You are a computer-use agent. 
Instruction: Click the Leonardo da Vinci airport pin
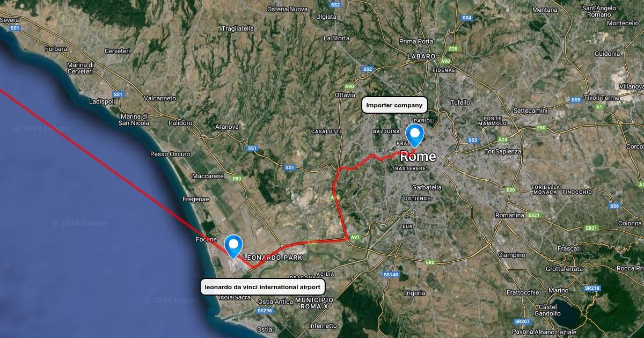tap(233, 247)
